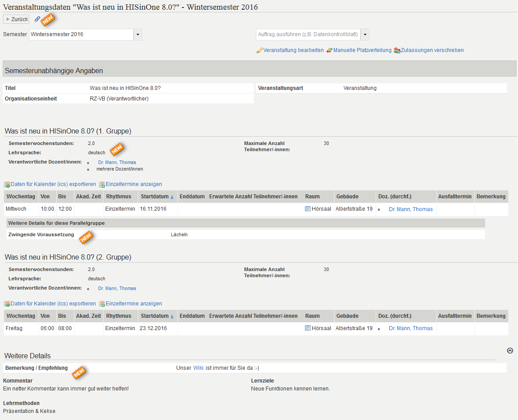Click the Präsentation & Kekse text
This screenshot has height=420, width=518.
pos(29,411)
